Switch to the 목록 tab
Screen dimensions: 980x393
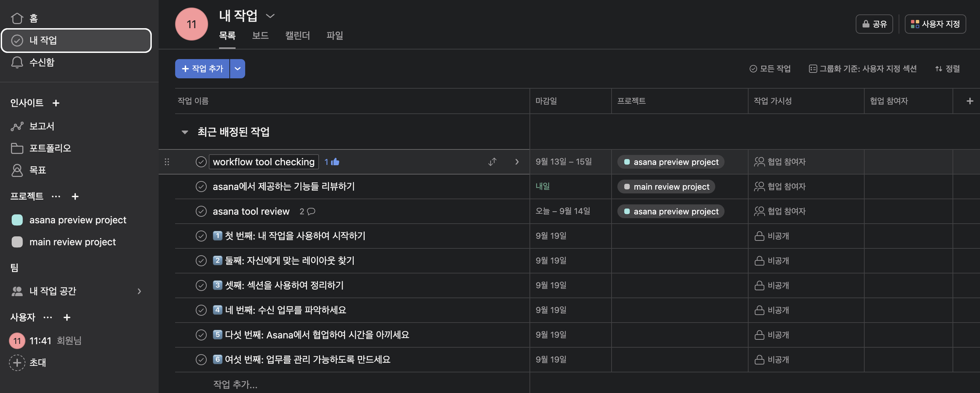pyautogui.click(x=227, y=36)
